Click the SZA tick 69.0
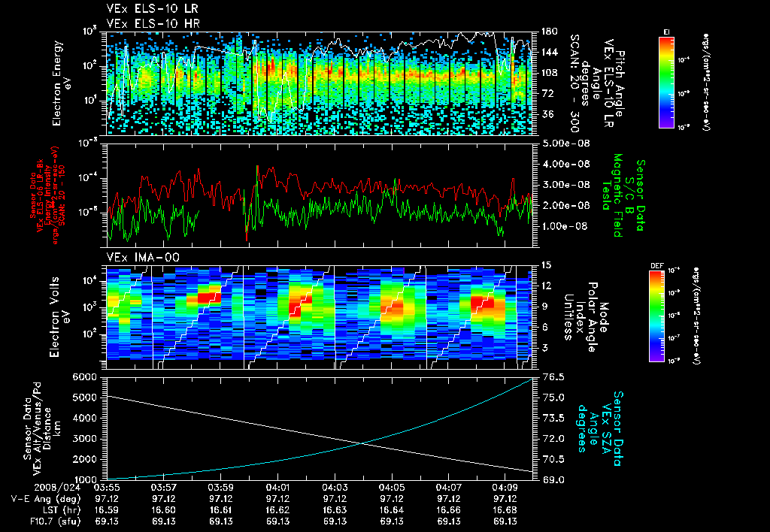This screenshot has width=770, height=532. tap(552, 480)
